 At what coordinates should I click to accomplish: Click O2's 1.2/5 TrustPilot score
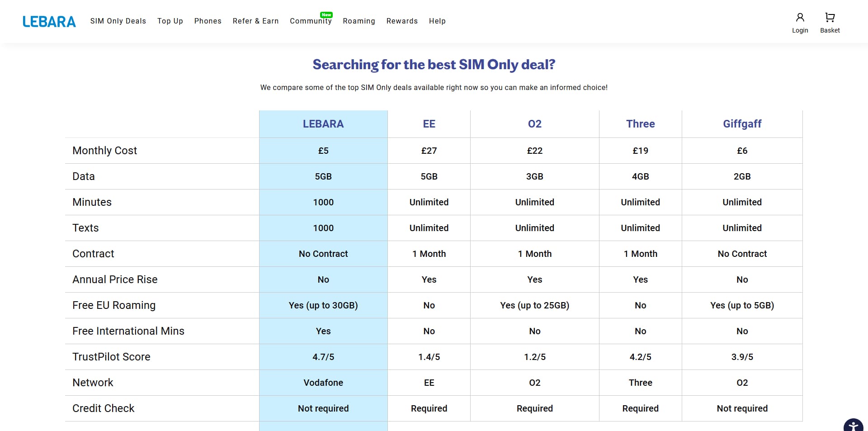click(535, 357)
